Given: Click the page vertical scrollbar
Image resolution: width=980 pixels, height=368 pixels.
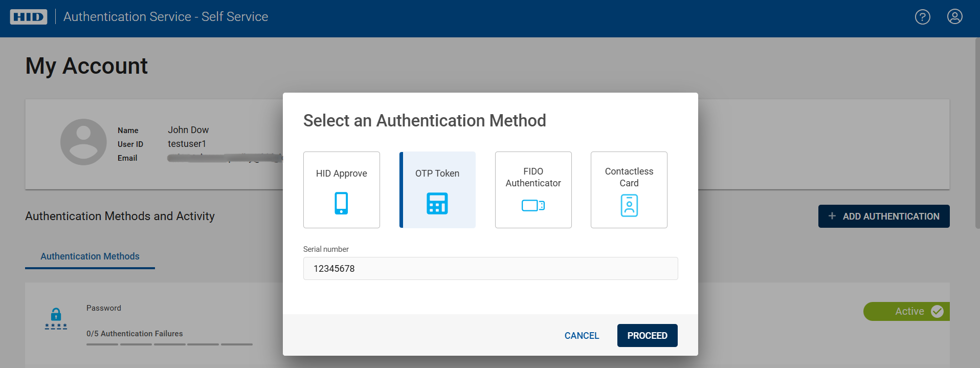Looking at the screenshot, I should point(977,133).
